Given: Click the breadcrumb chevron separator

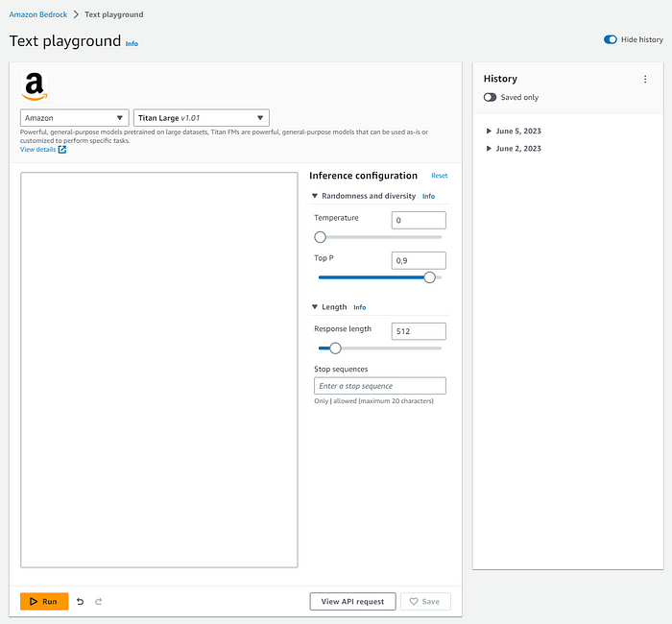Looking at the screenshot, I should (x=76, y=15).
